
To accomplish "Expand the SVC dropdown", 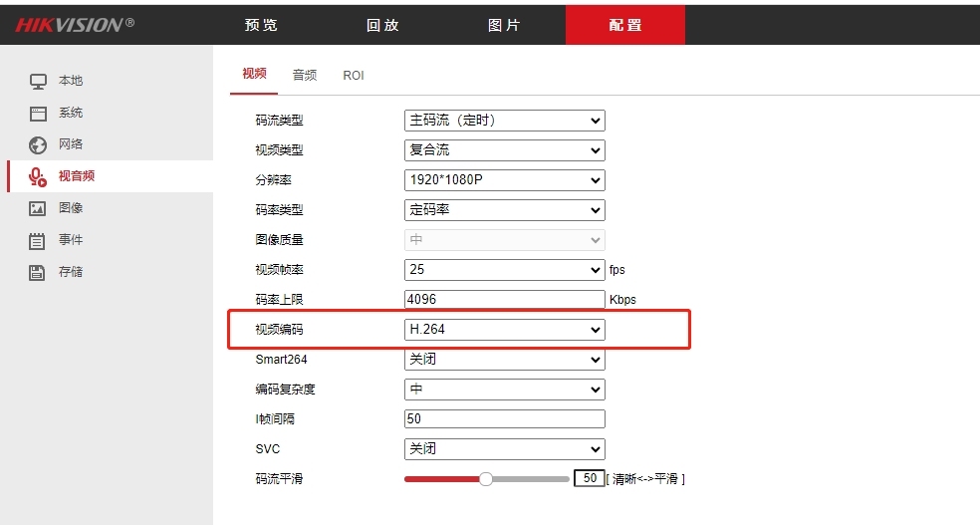I will click(504, 449).
